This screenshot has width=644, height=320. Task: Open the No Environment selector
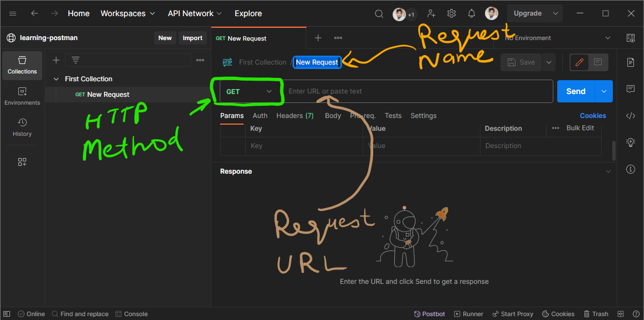tap(557, 38)
